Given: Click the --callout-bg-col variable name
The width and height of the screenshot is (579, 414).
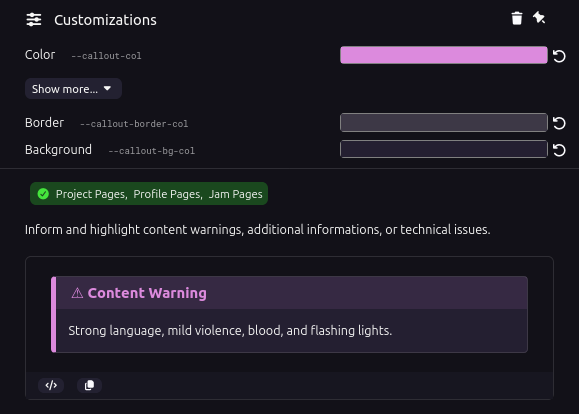Looking at the screenshot, I should (x=151, y=151).
